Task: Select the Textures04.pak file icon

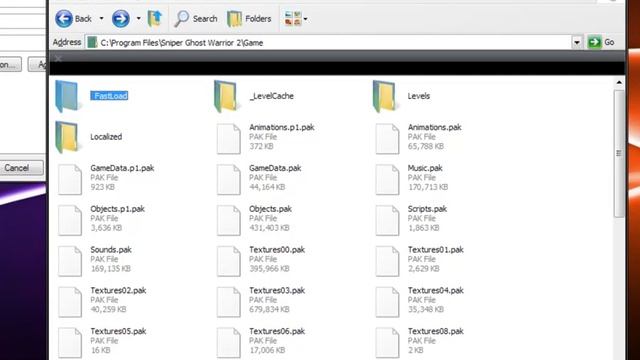Action: coord(387,302)
